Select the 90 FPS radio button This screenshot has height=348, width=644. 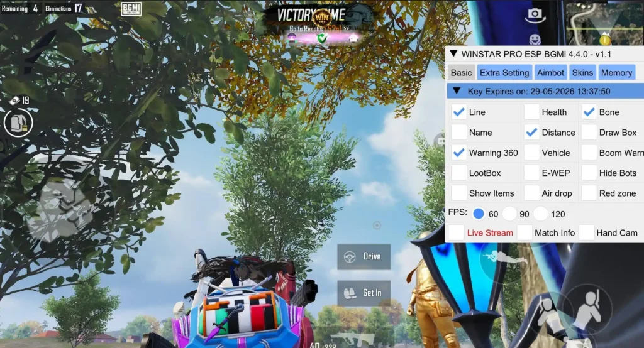[x=509, y=214]
